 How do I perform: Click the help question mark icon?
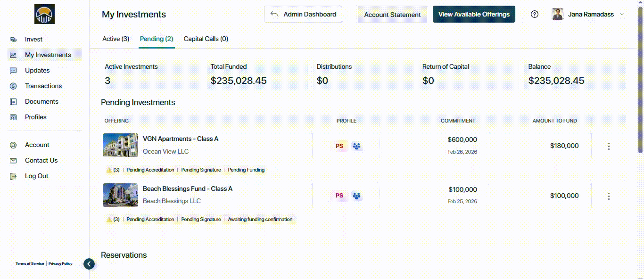point(535,14)
